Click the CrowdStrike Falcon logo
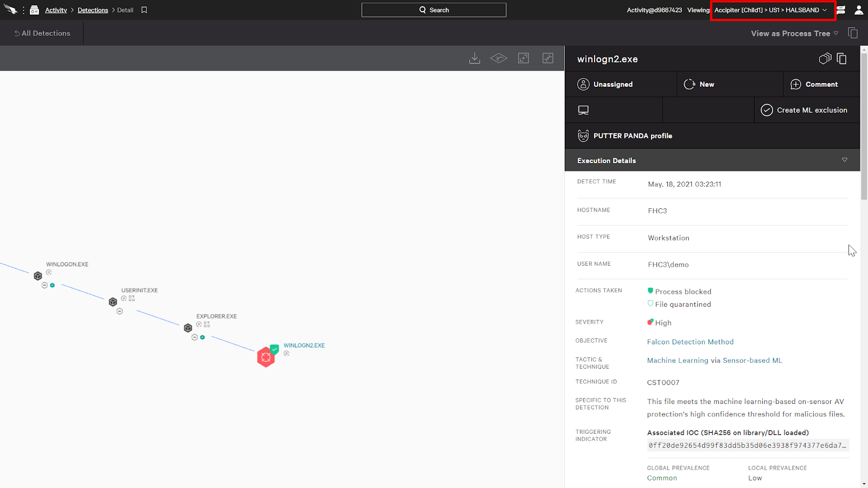This screenshot has width=868, height=488. click(x=10, y=10)
